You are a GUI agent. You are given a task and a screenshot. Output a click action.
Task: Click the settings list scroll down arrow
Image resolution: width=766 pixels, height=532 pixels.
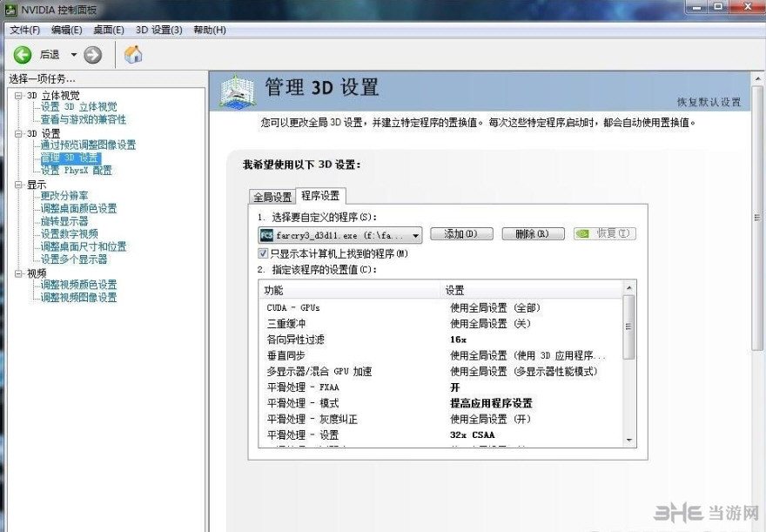point(629,440)
